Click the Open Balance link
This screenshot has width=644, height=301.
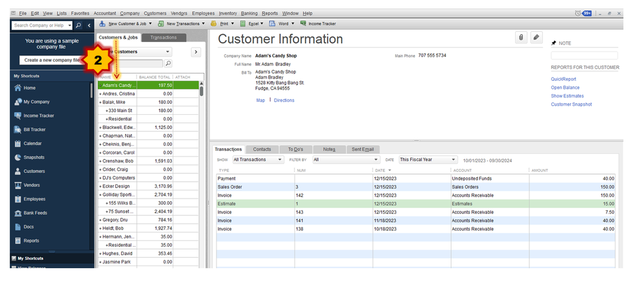(x=565, y=88)
